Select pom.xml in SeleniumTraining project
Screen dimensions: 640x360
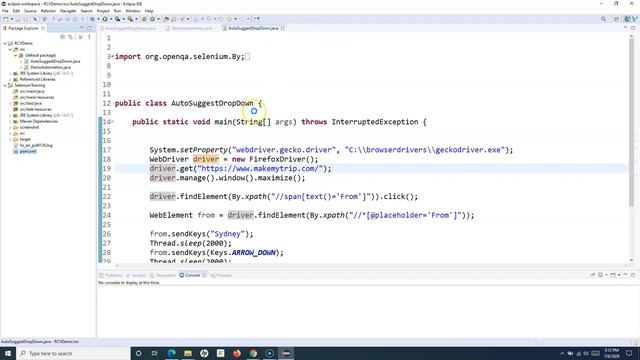28,151
